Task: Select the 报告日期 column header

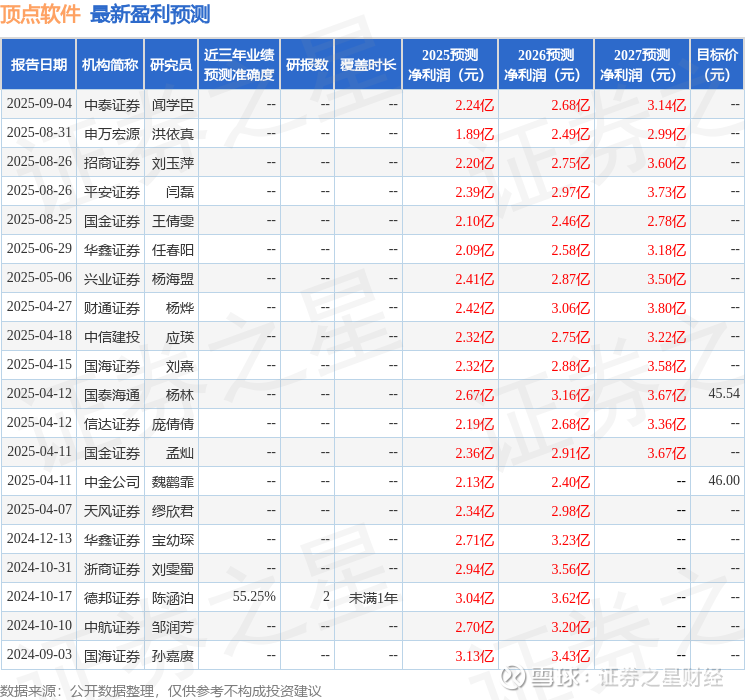Action: pos(38,64)
